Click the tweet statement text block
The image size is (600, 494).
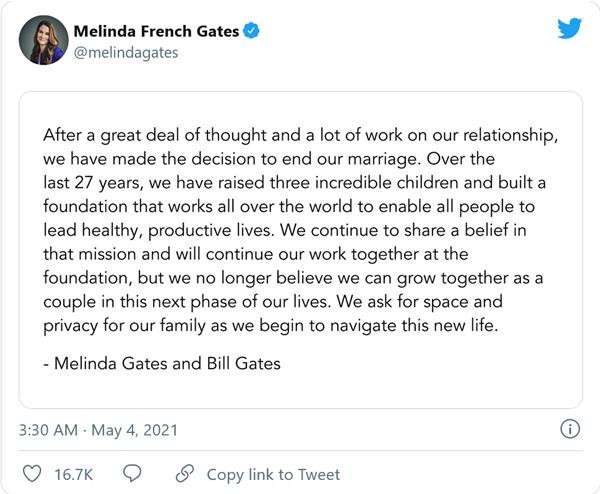[300, 230]
